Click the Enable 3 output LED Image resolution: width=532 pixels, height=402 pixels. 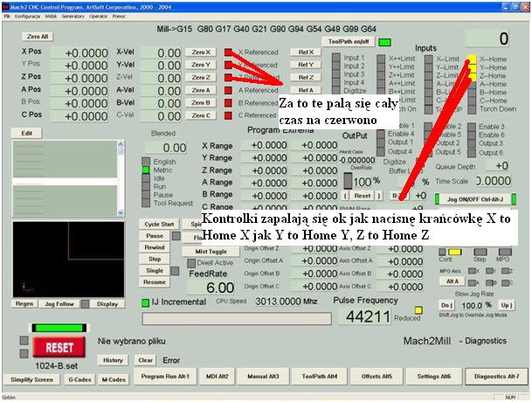472,127
